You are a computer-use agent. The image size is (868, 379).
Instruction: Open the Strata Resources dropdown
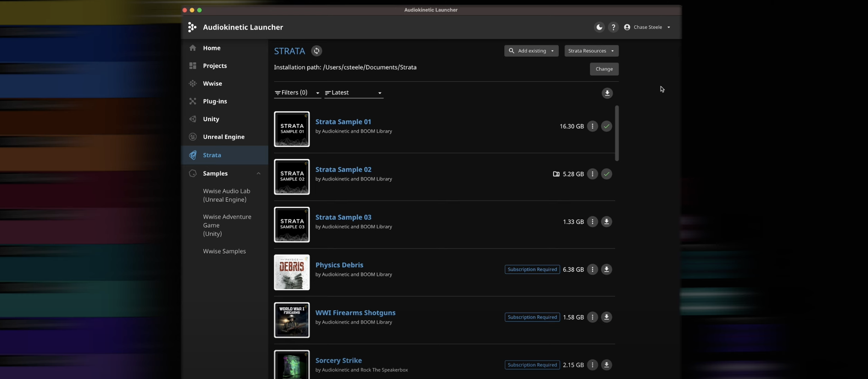(x=591, y=50)
